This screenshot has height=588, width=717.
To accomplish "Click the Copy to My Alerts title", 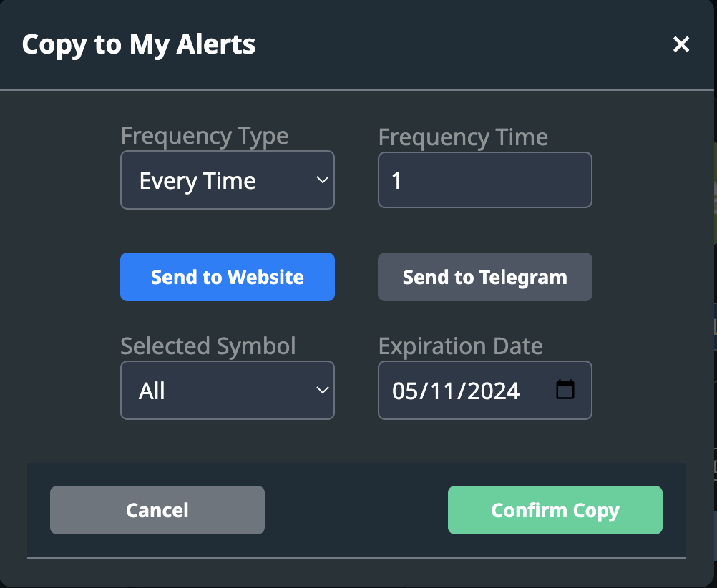I will point(138,44).
